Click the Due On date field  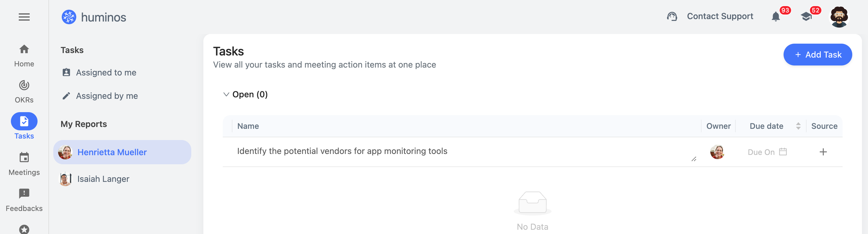[x=767, y=152]
